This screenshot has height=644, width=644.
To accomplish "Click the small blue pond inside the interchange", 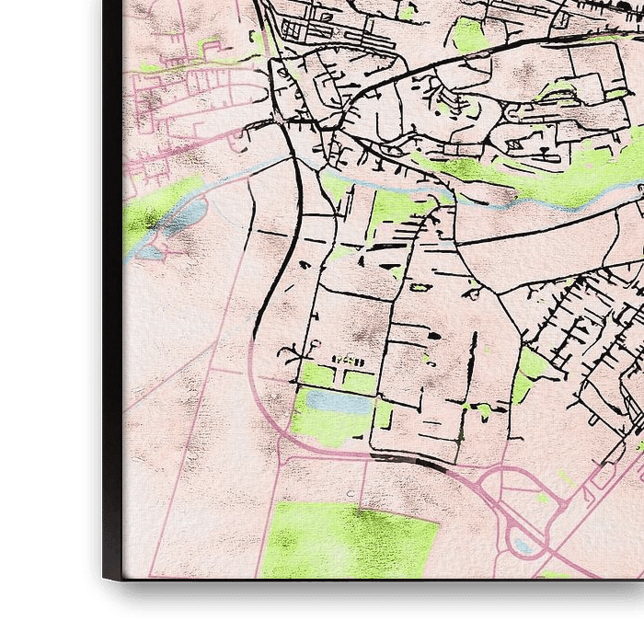I will (523, 546).
